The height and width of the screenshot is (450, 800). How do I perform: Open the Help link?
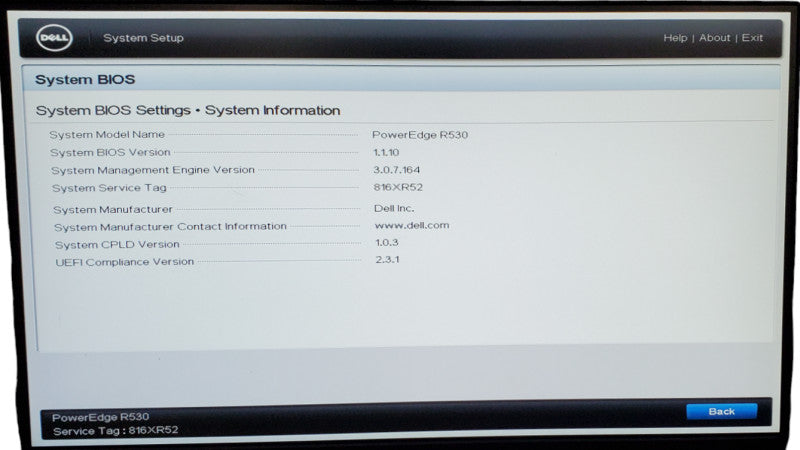pyautogui.click(x=675, y=38)
